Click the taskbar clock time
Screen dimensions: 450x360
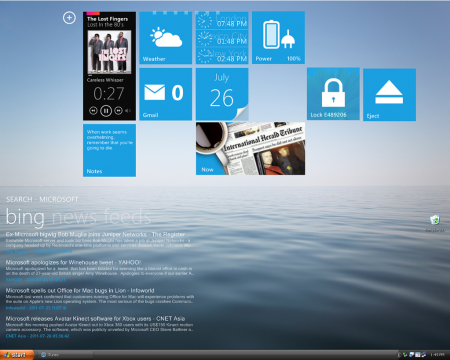tap(437, 355)
